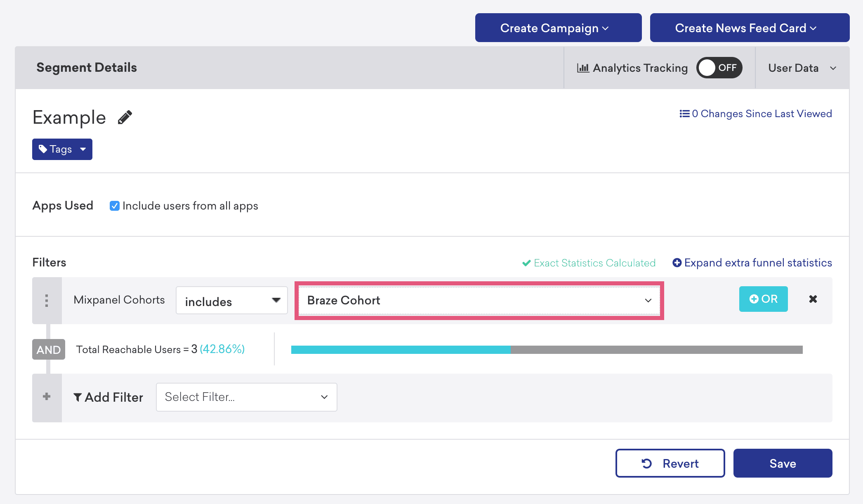Image resolution: width=863 pixels, height=504 pixels.
Task: Click the Analytics Tracking bar chart icon
Action: point(582,68)
